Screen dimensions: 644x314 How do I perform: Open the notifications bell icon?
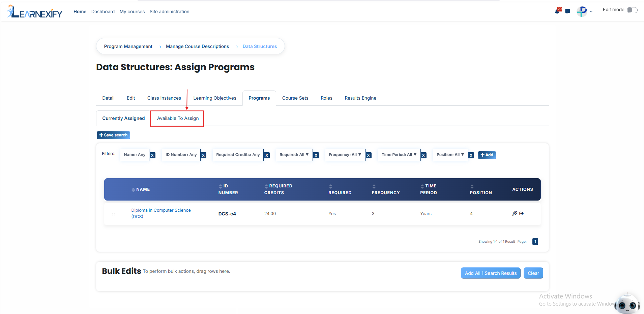tap(557, 11)
